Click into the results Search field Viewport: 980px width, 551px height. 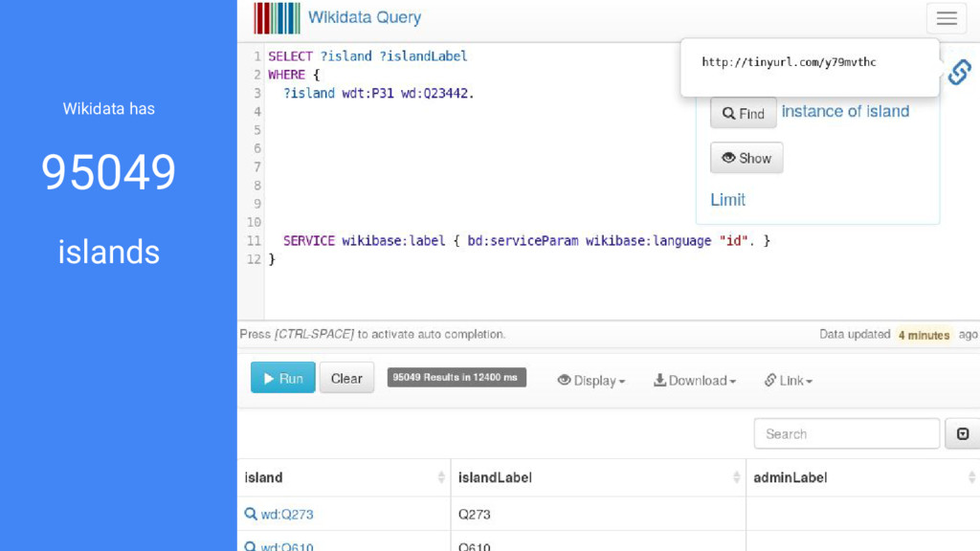pyautogui.click(x=846, y=433)
